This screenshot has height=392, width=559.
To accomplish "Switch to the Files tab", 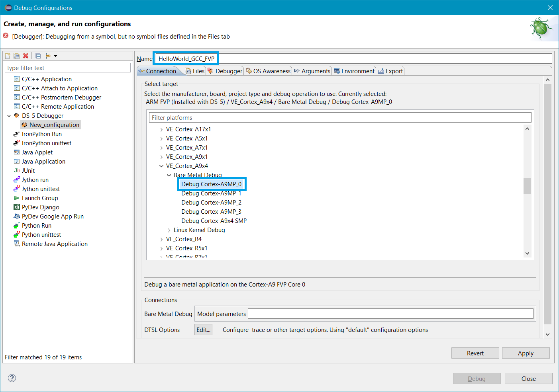I will pos(195,71).
